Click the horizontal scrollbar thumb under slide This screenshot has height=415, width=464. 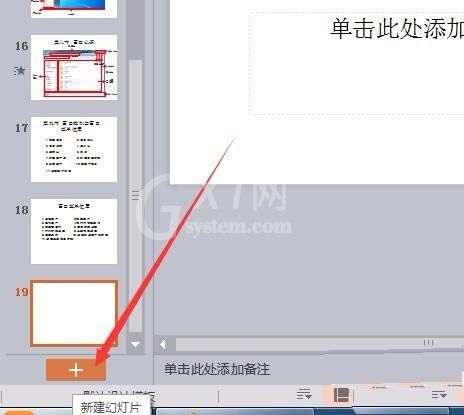[x=320, y=344]
